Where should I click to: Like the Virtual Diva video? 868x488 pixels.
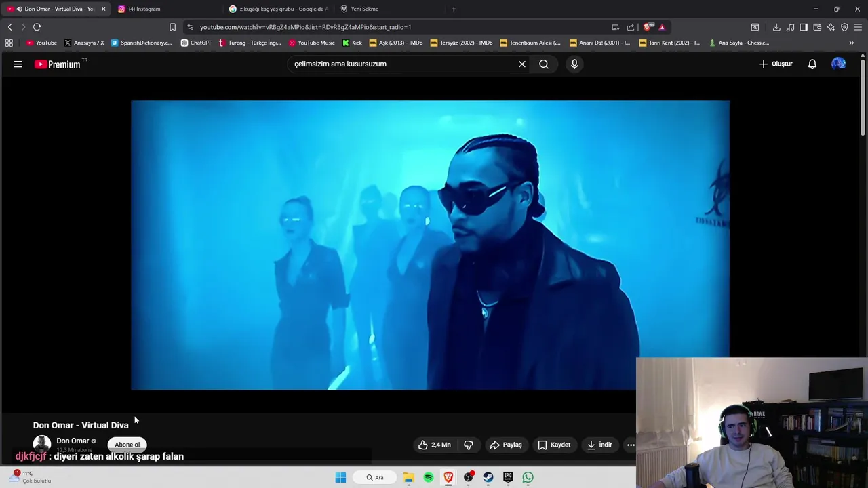tap(434, 445)
